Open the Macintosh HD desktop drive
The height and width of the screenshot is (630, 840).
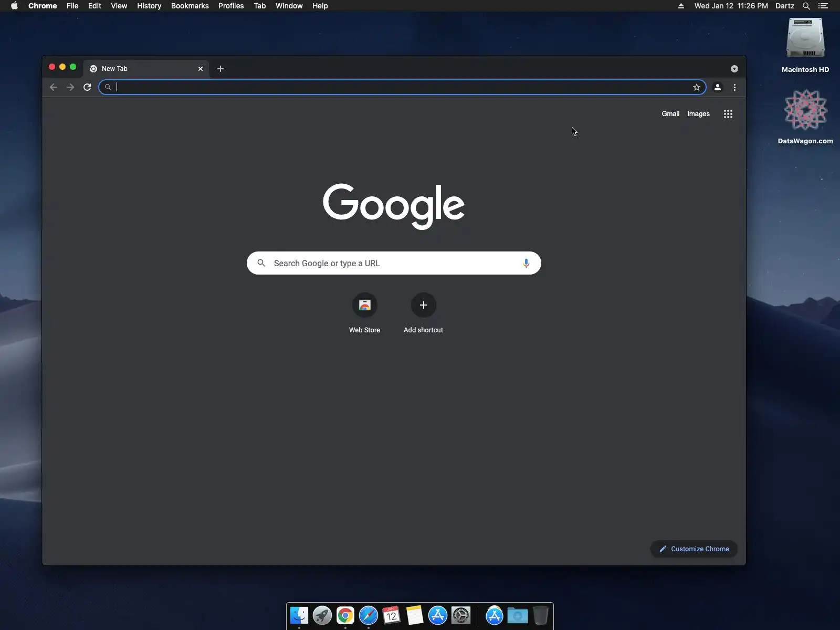pos(805,46)
